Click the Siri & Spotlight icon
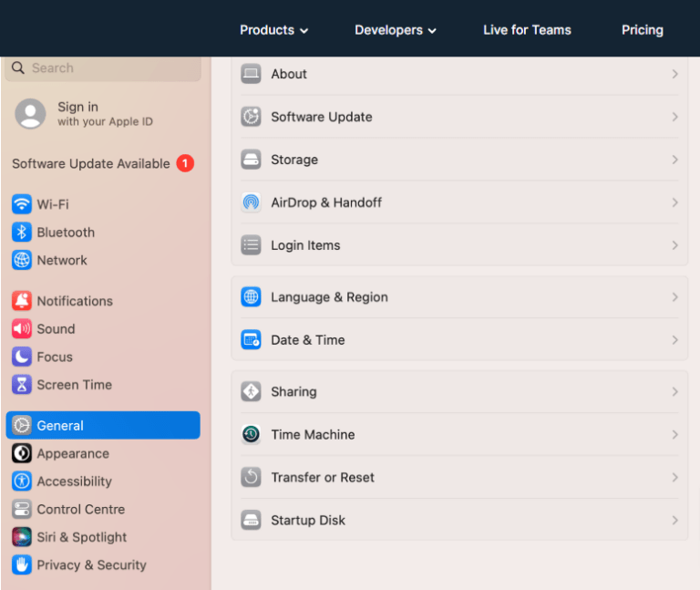This screenshot has width=700, height=590. click(22, 537)
